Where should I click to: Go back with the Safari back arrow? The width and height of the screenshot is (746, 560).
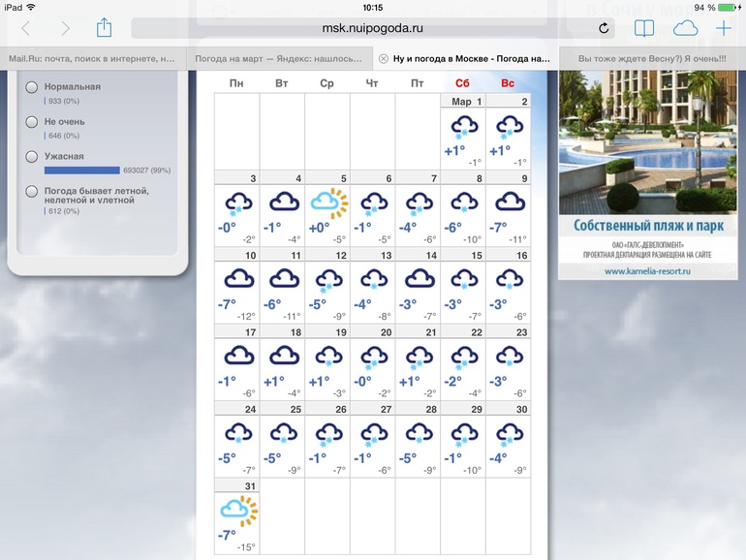26,28
